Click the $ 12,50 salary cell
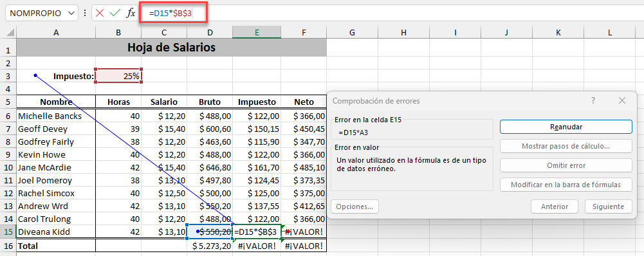 click(164, 193)
